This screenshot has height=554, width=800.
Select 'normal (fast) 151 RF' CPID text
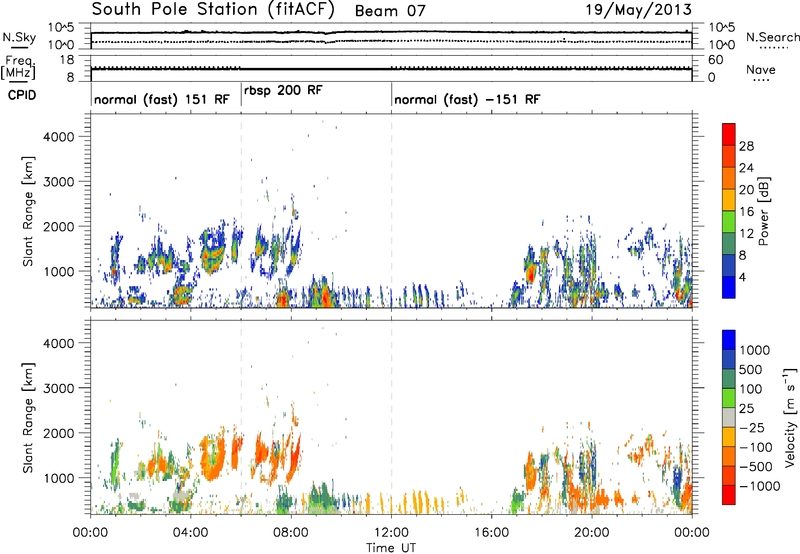(x=162, y=99)
